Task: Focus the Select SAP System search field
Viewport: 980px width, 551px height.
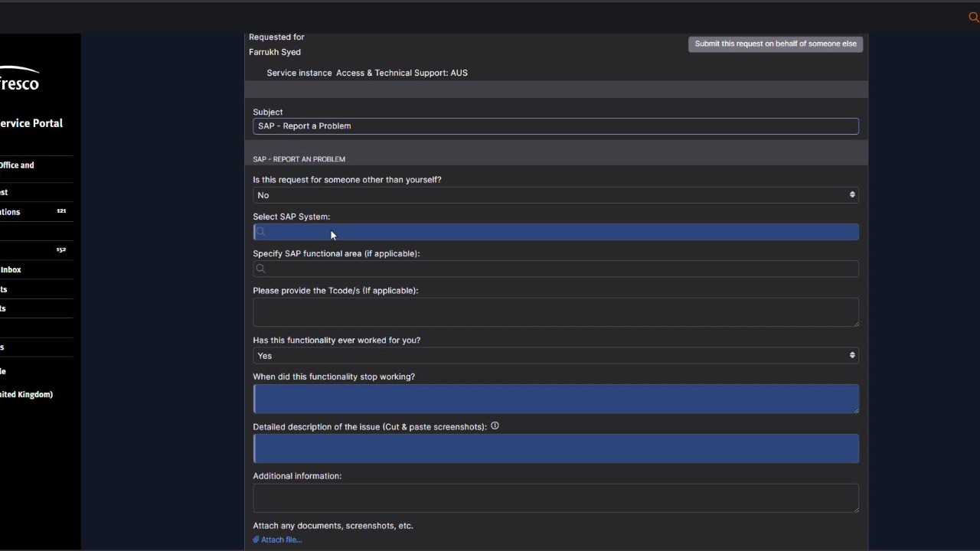Action: click(x=556, y=232)
